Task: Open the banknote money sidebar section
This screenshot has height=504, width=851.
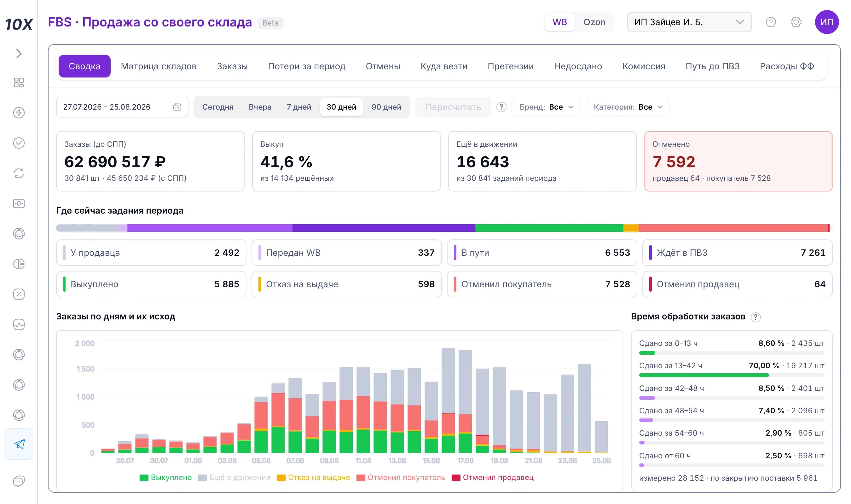Action: 19,203
